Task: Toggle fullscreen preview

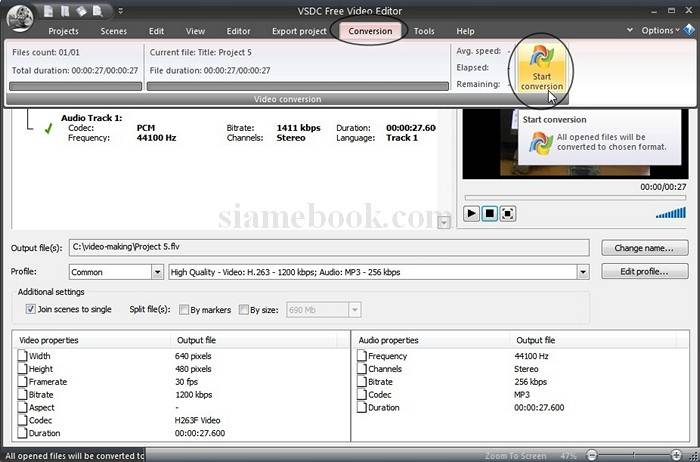Action: (508, 214)
